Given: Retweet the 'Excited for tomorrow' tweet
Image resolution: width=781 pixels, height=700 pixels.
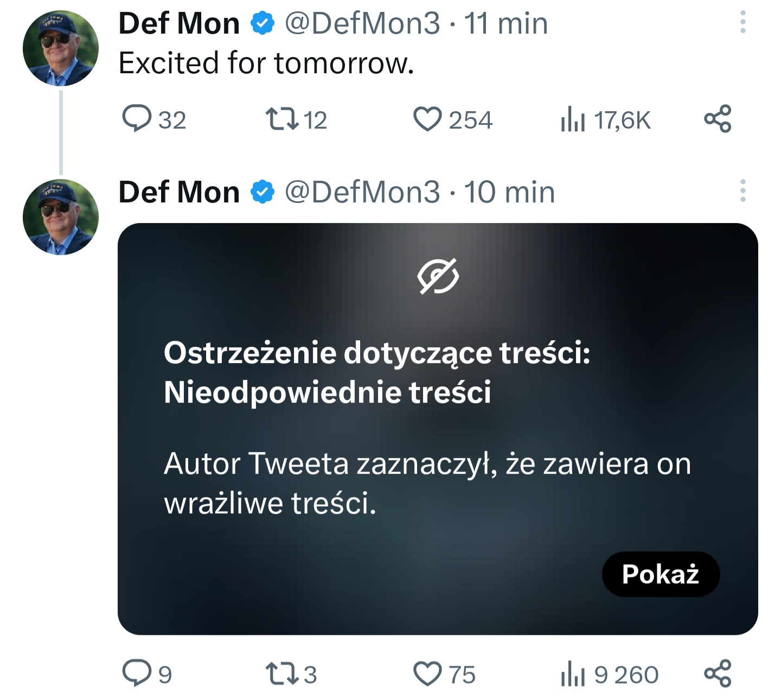Looking at the screenshot, I should coord(296,119).
